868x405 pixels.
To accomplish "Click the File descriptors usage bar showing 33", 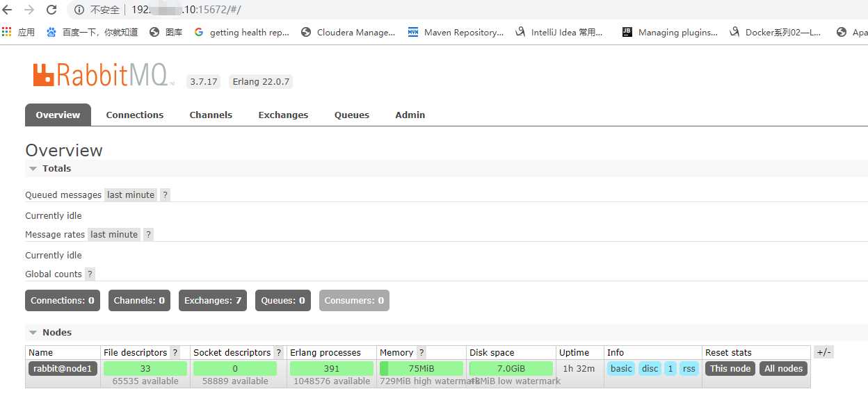I will [x=145, y=369].
